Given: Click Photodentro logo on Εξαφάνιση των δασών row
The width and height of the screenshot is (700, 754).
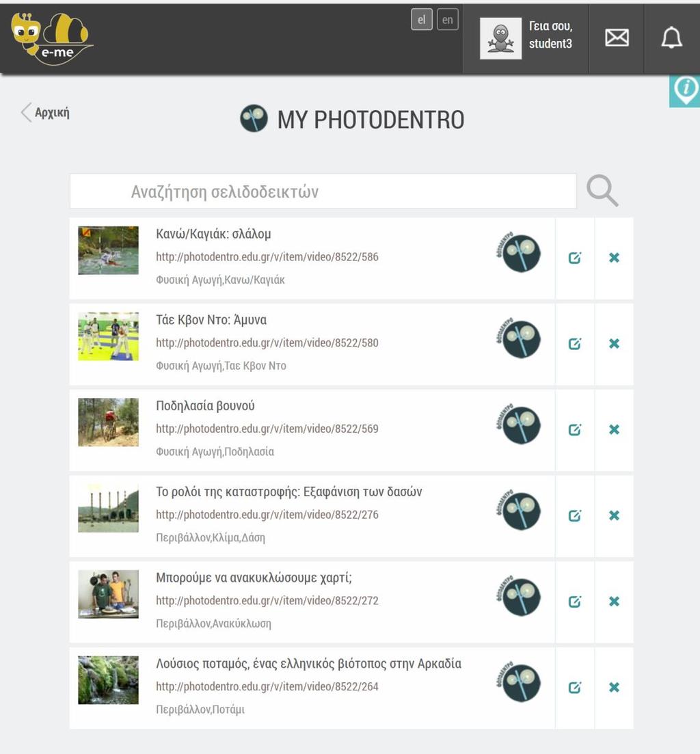Looking at the screenshot, I should tap(519, 510).
